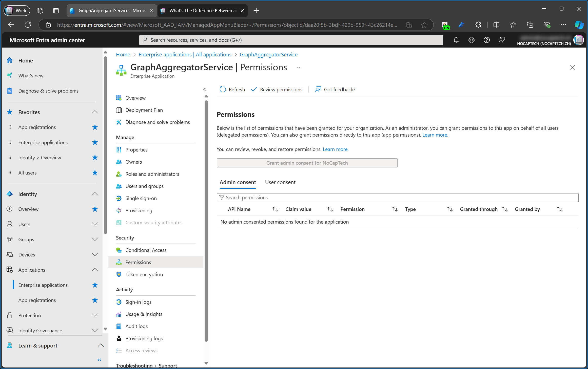Collapse the Applications section
Viewport: 588px width, 369px height.
[95, 270]
